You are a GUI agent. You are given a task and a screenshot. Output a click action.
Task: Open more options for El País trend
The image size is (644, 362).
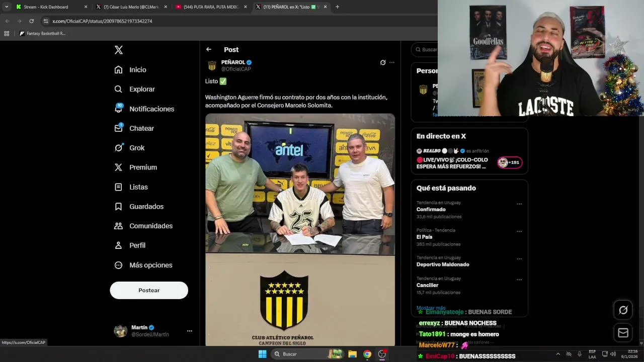tap(519, 232)
